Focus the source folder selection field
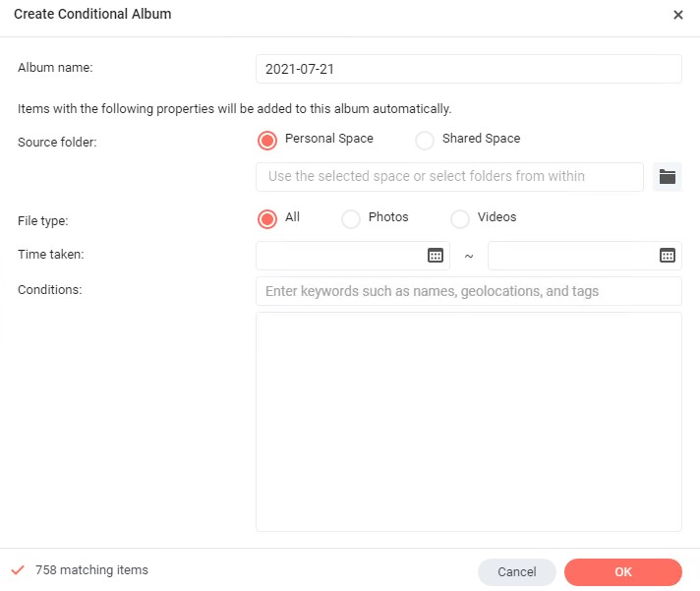Screen dimensions: 700x591 449,177
